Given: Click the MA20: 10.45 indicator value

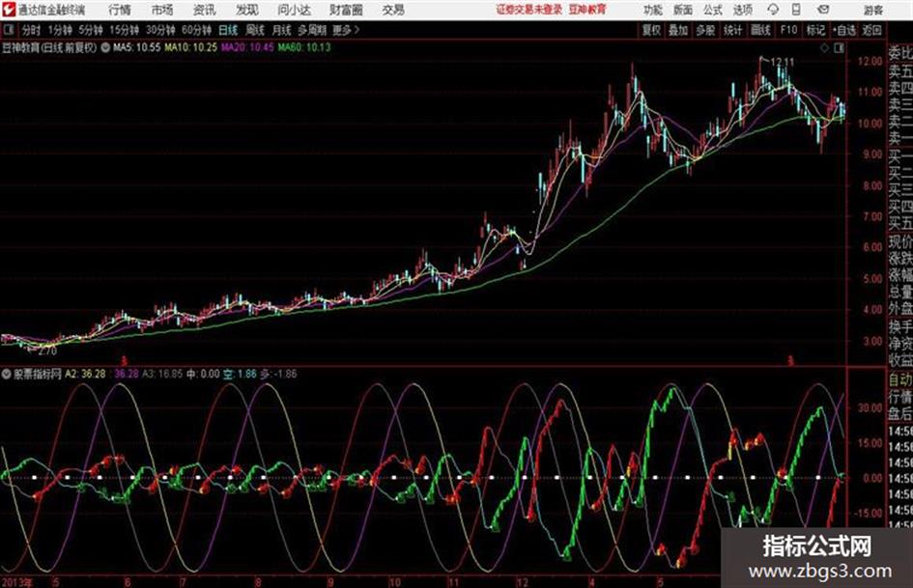Looking at the screenshot, I should point(247,47).
